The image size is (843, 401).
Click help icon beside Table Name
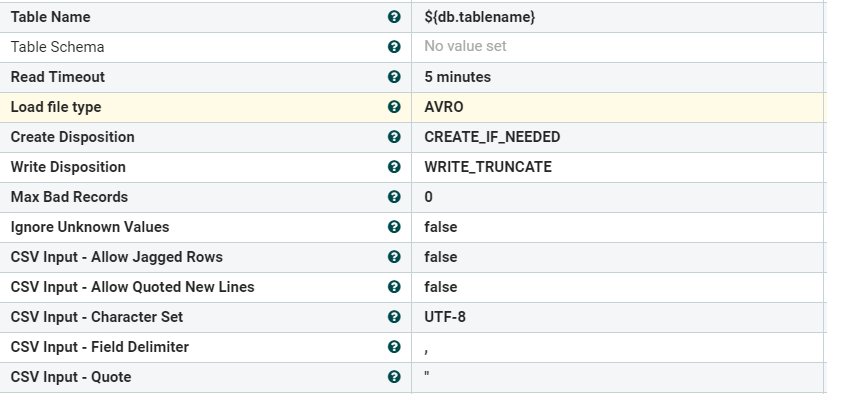(x=394, y=17)
